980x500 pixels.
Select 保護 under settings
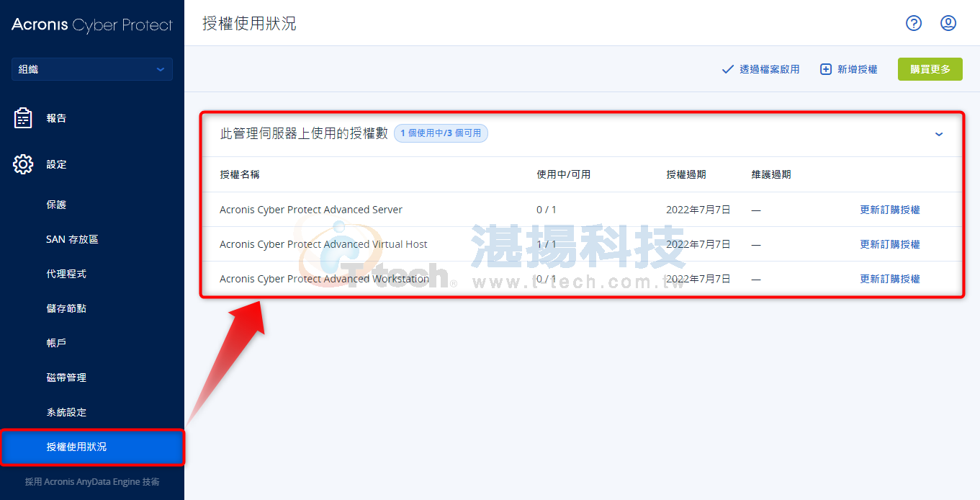coord(56,205)
